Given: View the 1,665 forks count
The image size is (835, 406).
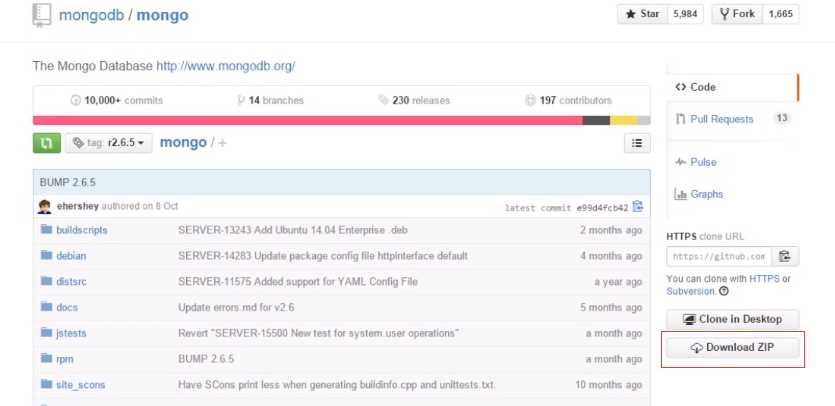Looking at the screenshot, I should (781, 14).
